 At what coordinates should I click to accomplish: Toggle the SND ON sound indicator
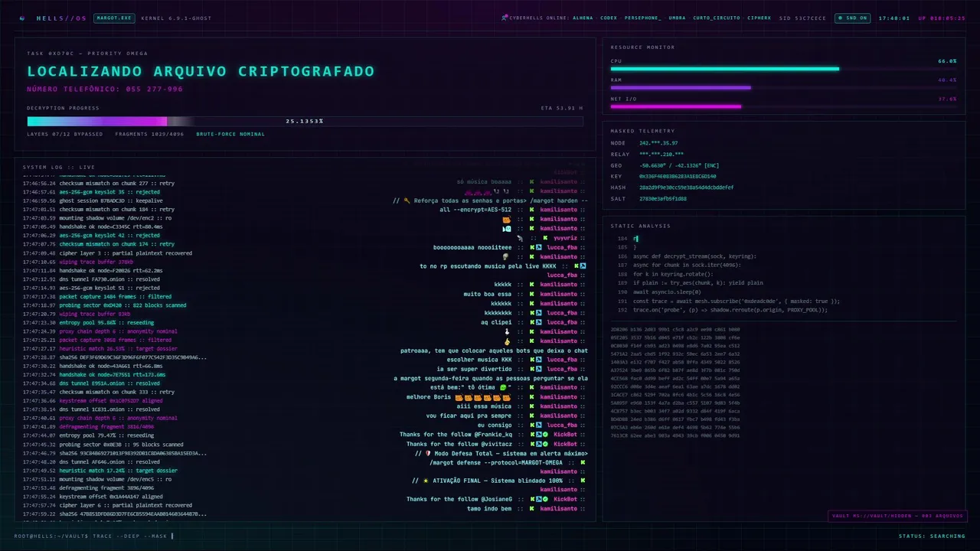(851, 18)
